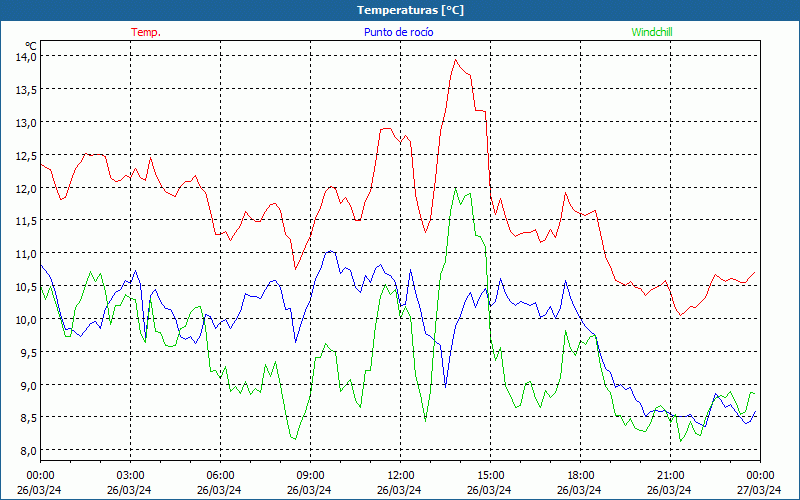The width and height of the screenshot is (800, 500).
Task: Click the 10,5 y-axis value
Action: [x=26, y=287]
